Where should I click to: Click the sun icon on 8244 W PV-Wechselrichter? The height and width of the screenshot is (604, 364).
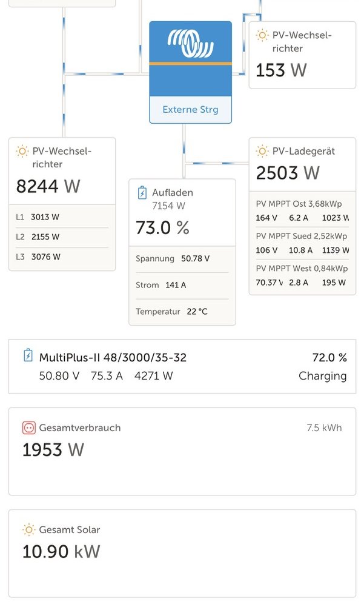click(22, 152)
